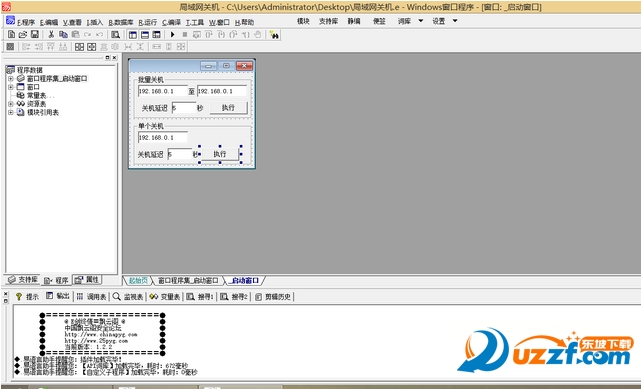Click the binoculars search icon
Screen dimensions: 641x389
(274, 35)
